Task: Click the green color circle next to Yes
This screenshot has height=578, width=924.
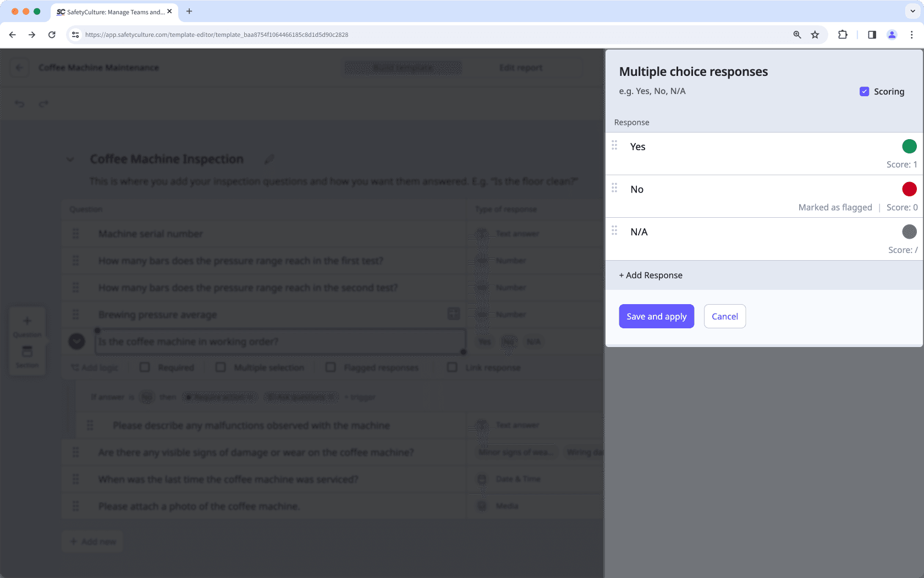Action: pos(909,146)
